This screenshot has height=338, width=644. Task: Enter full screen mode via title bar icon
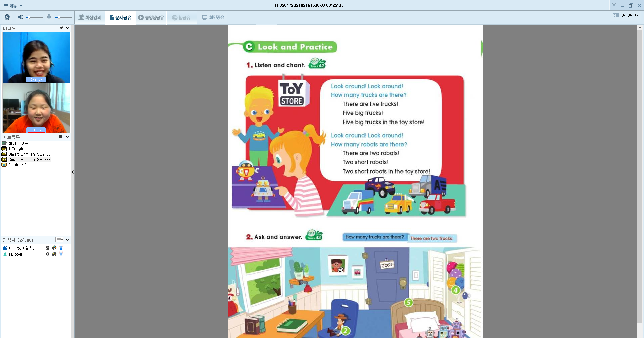pos(614,5)
